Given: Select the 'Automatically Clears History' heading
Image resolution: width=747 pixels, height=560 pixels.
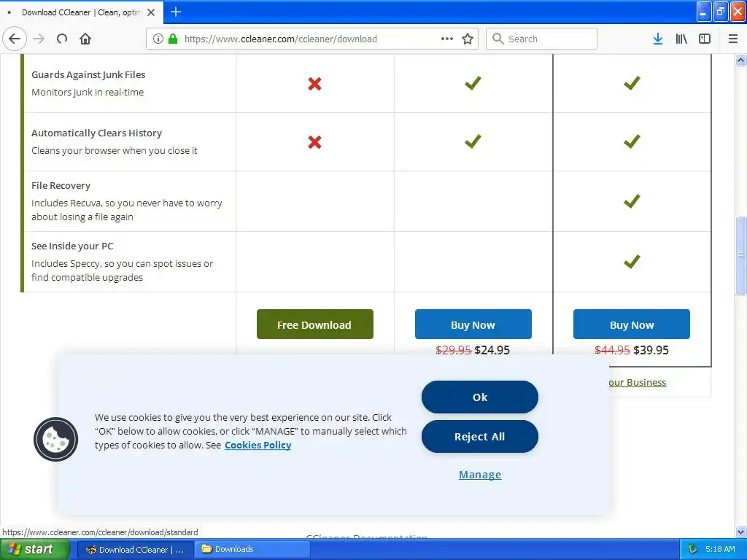Looking at the screenshot, I should pos(97,133).
